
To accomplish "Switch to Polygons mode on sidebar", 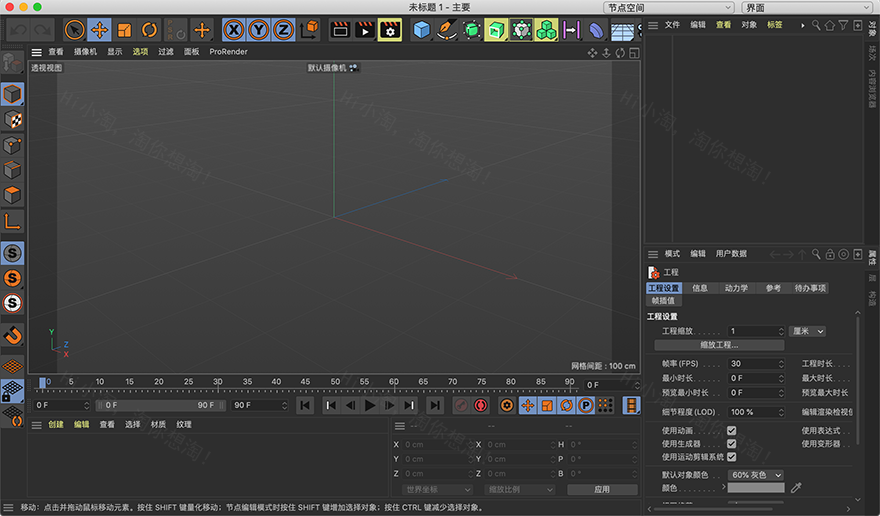I will click(12, 195).
